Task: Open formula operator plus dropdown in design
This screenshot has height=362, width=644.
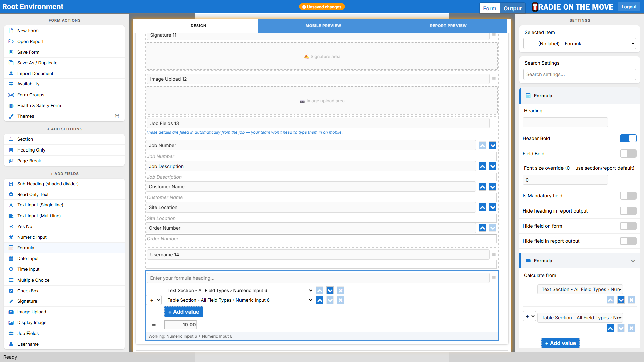Action: tap(154, 300)
